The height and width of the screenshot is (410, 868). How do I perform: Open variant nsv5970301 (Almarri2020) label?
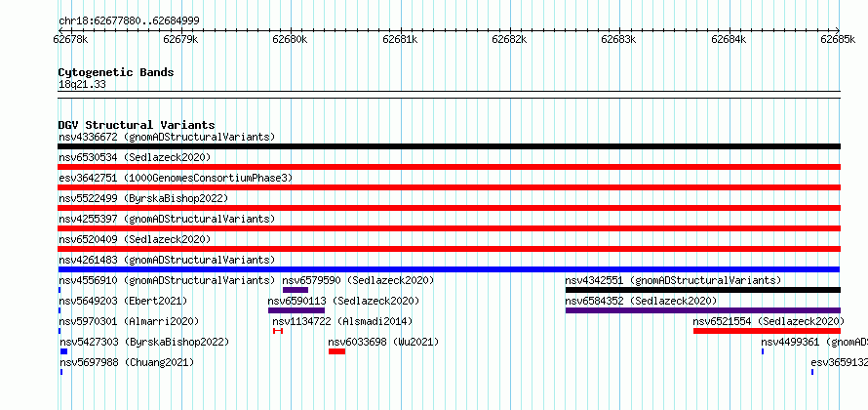[x=129, y=321]
